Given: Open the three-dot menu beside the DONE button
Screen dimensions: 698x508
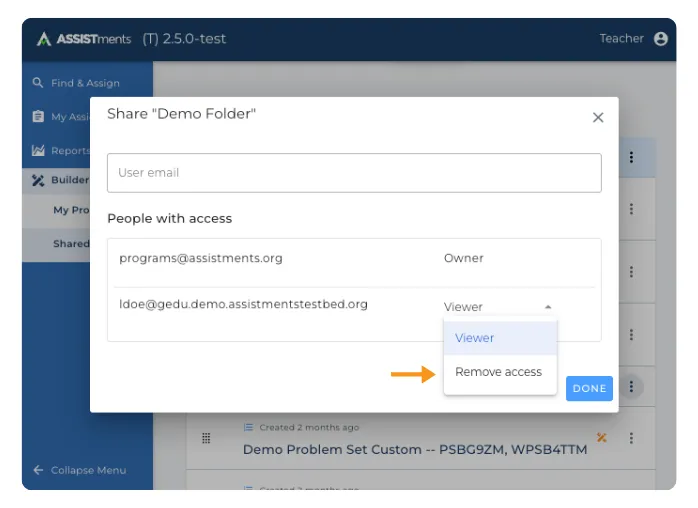Looking at the screenshot, I should coord(631,386).
